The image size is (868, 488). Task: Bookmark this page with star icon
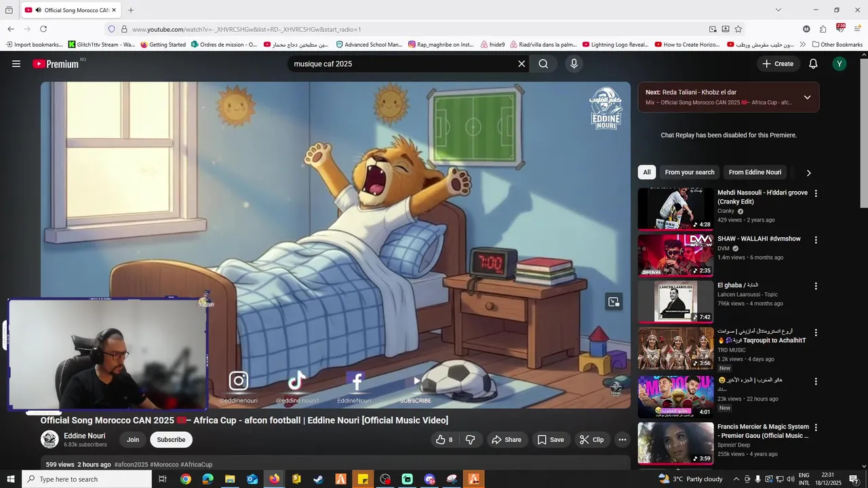[x=738, y=29]
